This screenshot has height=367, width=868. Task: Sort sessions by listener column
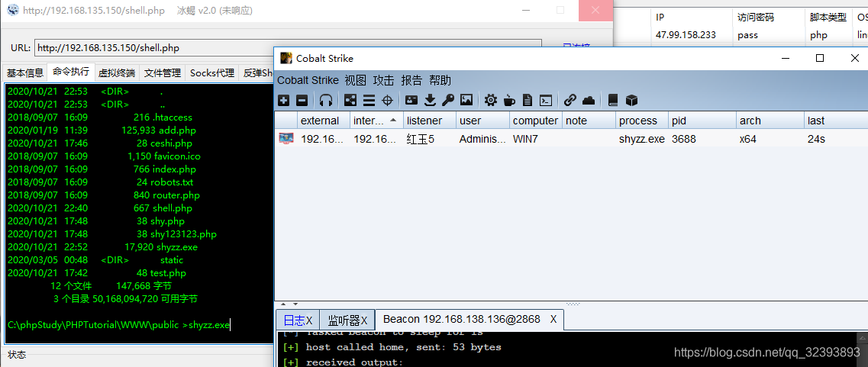(430, 120)
